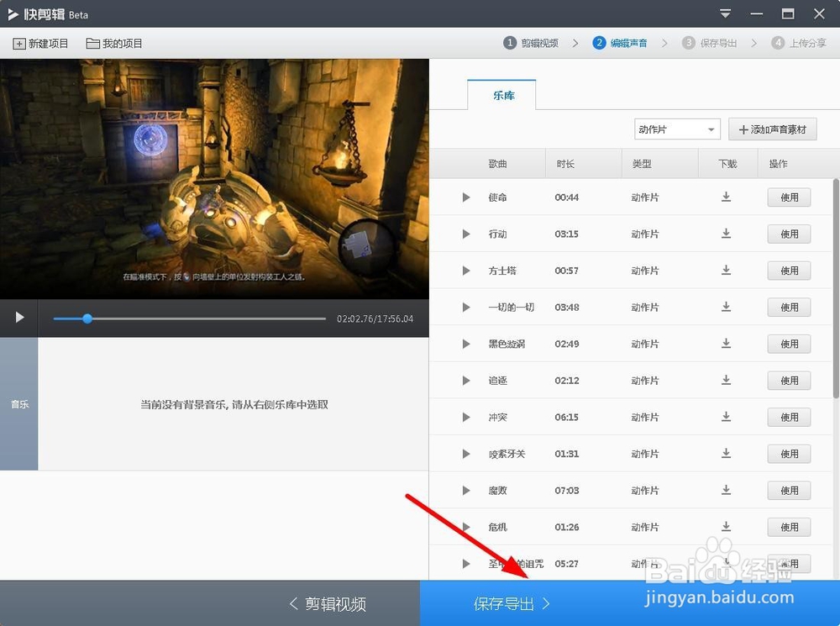Open the 动作片 music genre dropdown
The image size is (840, 626).
click(676, 129)
